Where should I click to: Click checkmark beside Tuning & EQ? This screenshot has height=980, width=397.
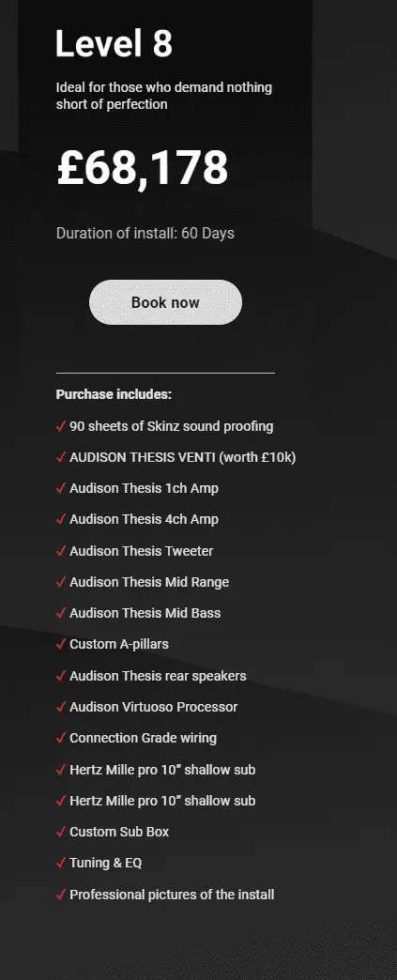click(61, 863)
